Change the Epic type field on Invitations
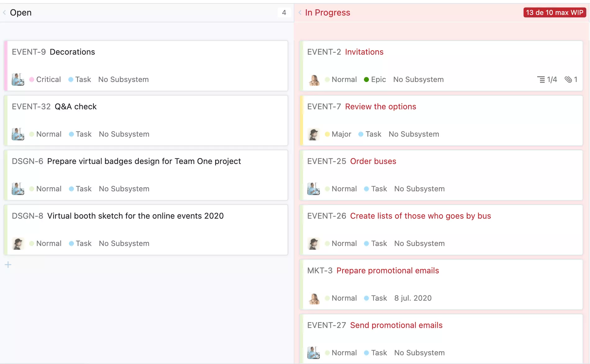 378,80
